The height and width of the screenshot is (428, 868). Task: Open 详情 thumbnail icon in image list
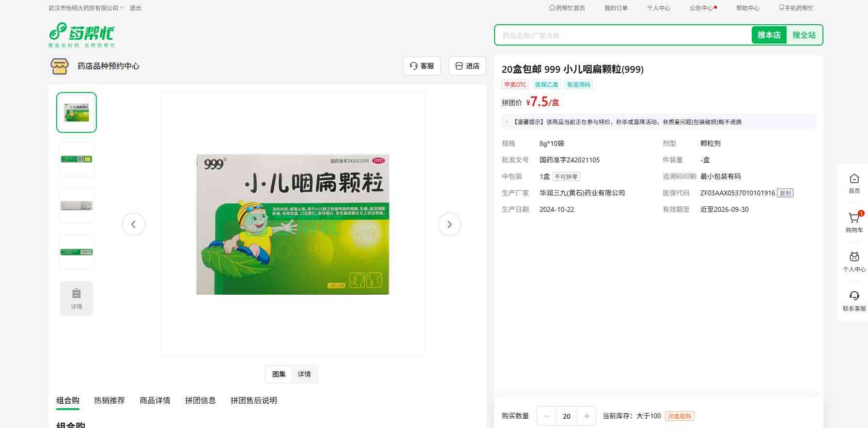(x=77, y=299)
